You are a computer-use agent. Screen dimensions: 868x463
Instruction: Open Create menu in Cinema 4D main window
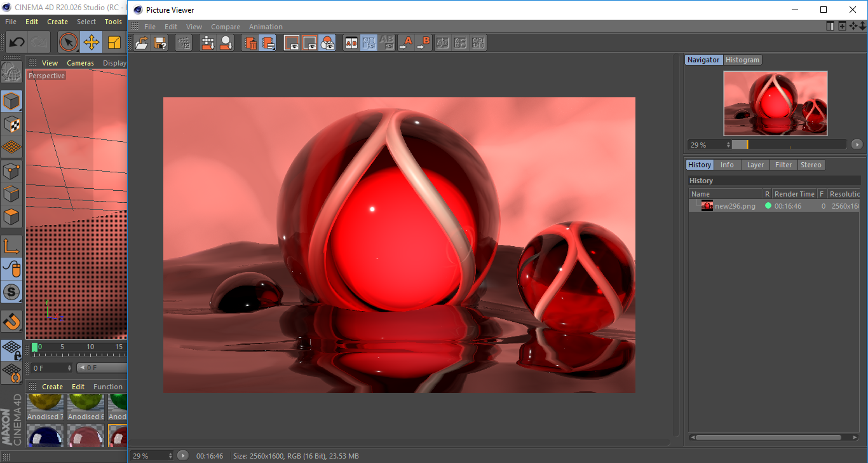[57, 22]
